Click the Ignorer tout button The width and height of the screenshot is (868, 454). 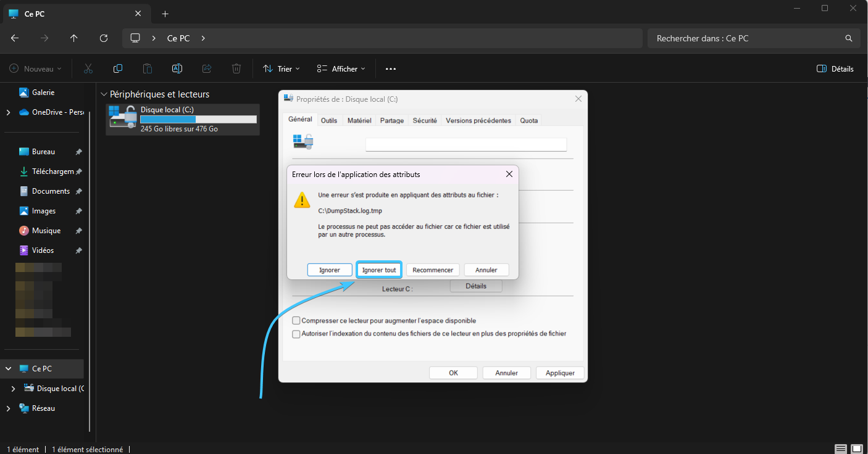click(379, 270)
